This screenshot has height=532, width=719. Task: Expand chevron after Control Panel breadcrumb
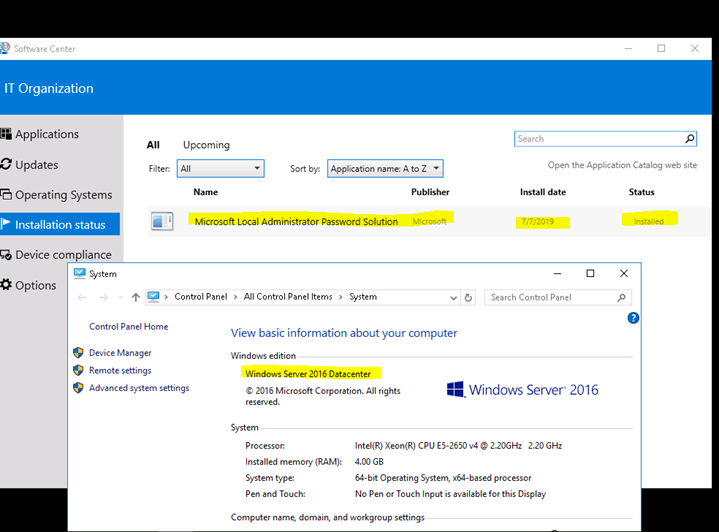[235, 297]
